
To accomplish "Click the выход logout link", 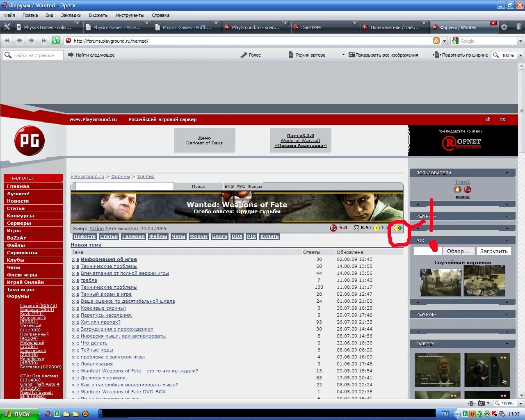I will 463,197.
